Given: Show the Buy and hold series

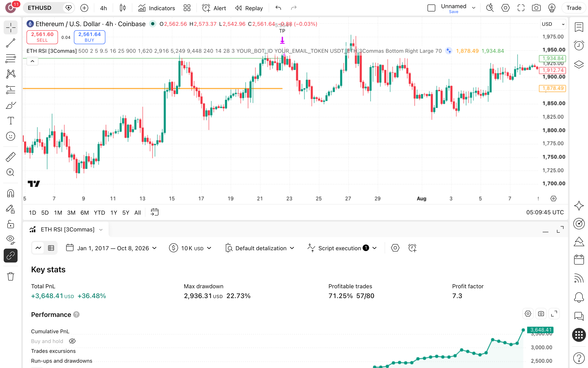Looking at the screenshot, I should [x=72, y=341].
